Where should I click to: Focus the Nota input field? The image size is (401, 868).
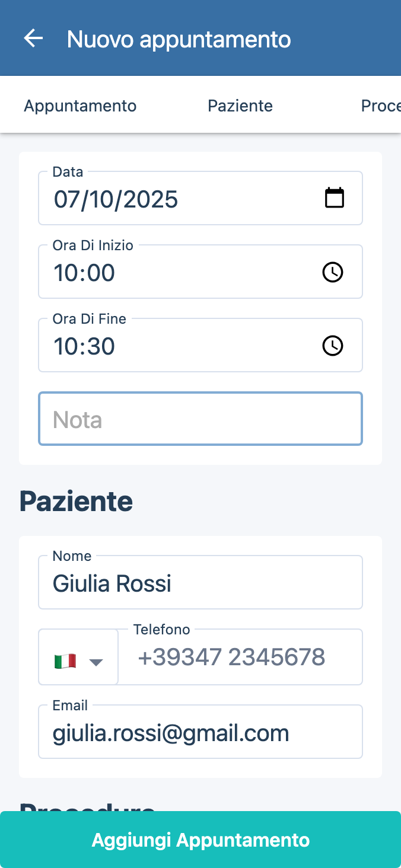[x=200, y=419]
